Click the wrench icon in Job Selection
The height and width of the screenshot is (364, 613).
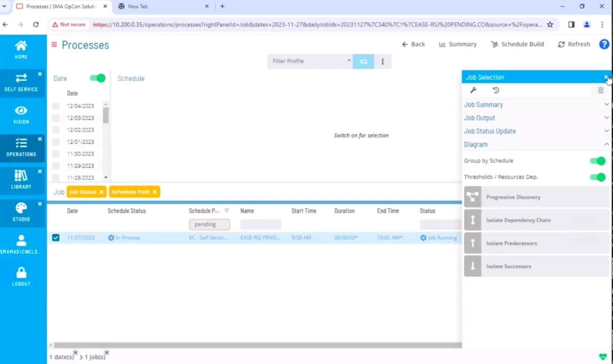(x=473, y=90)
